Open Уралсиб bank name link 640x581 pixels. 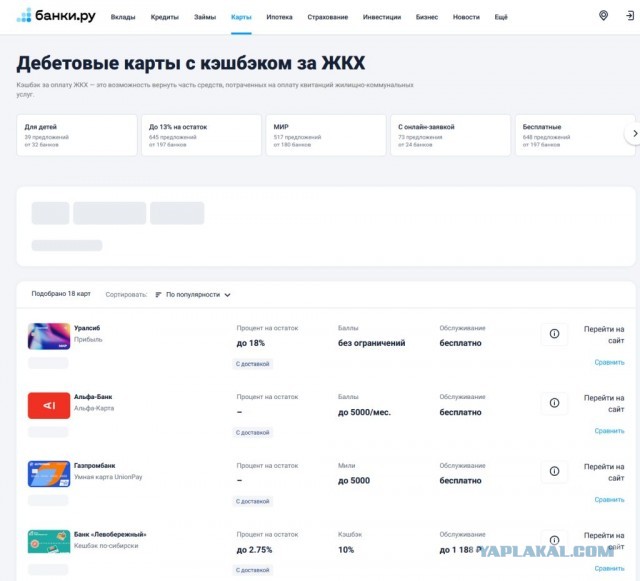[87, 328]
